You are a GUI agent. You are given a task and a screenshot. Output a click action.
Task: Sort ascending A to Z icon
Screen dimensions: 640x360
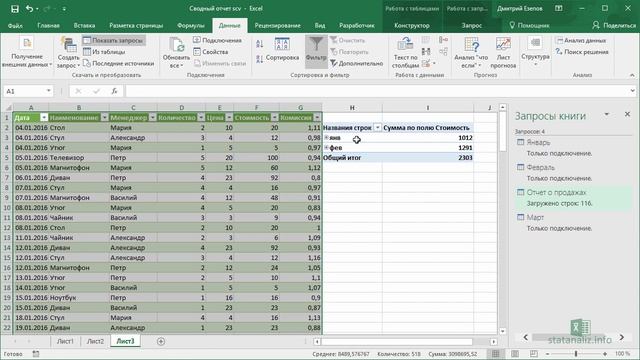[260, 44]
